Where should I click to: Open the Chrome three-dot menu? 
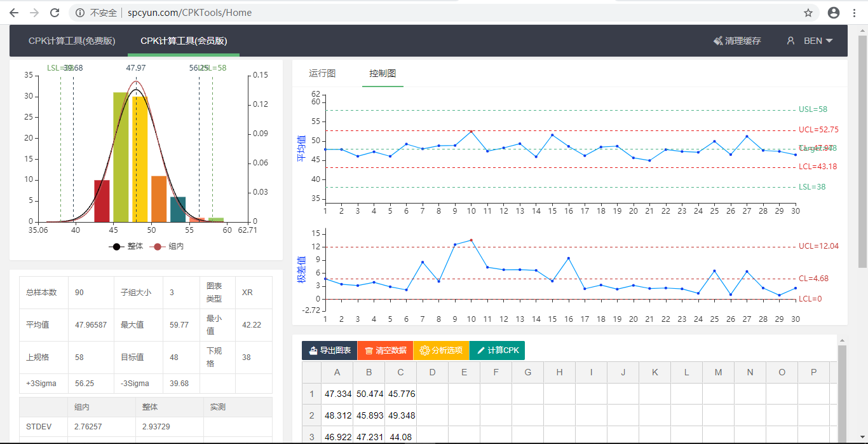(855, 13)
